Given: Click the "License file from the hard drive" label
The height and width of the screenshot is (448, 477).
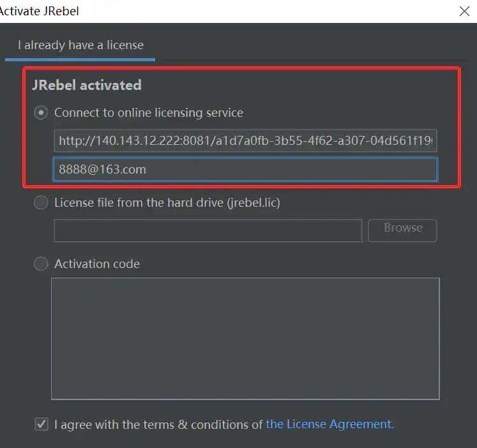Looking at the screenshot, I should [x=167, y=203].
